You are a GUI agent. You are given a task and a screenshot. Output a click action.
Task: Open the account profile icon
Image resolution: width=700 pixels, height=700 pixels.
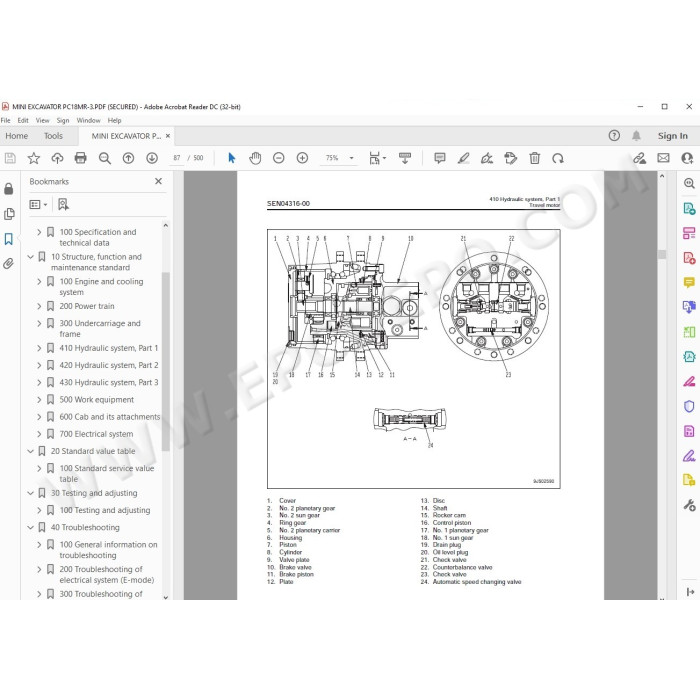point(687,158)
